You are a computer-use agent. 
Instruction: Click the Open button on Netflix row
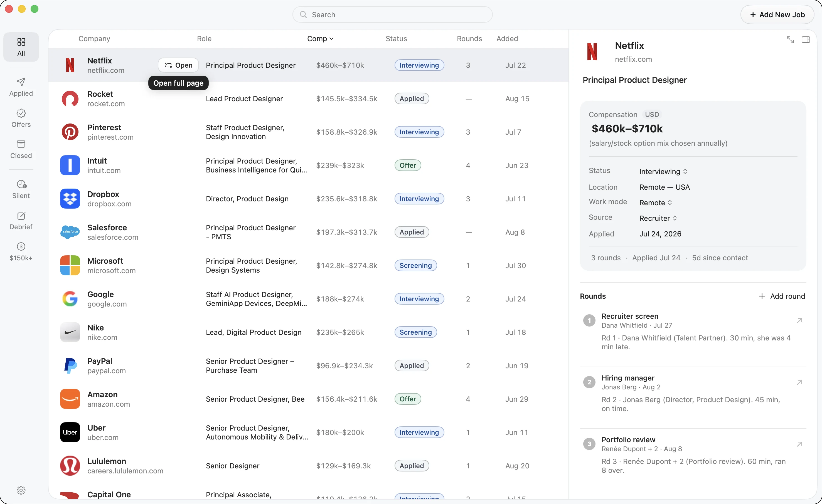178,65
